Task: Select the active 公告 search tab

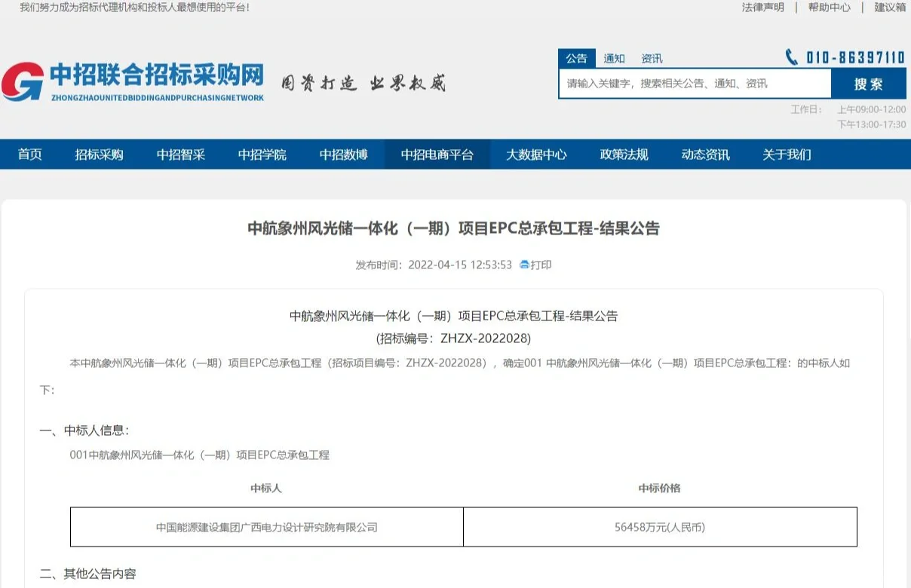Action: pyautogui.click(x=576, y=58)
